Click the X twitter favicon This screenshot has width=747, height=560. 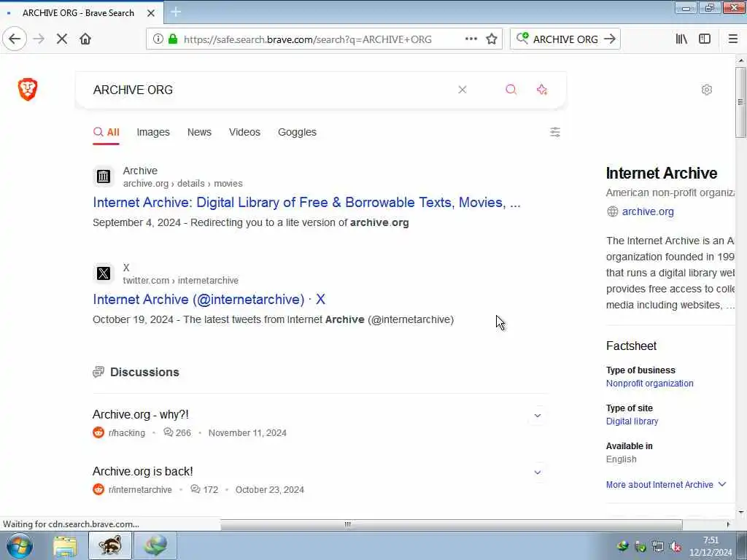click(x=104, y=273)
